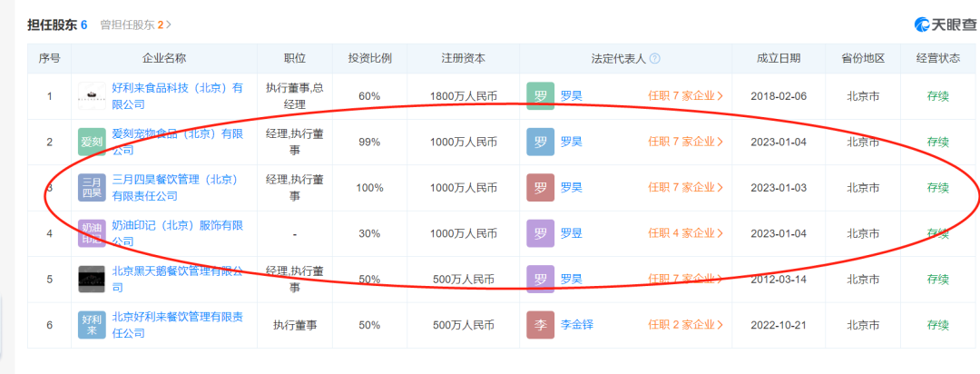Click the 奶油印记 purple logo icon
The image size is (980, 374).
tap(92, 233)
